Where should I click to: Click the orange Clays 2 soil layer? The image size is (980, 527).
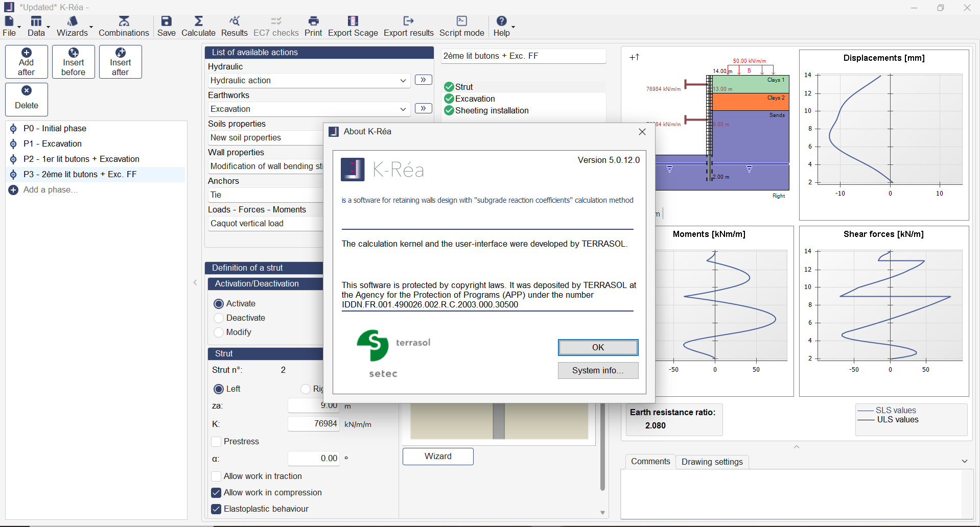(751, 102)
